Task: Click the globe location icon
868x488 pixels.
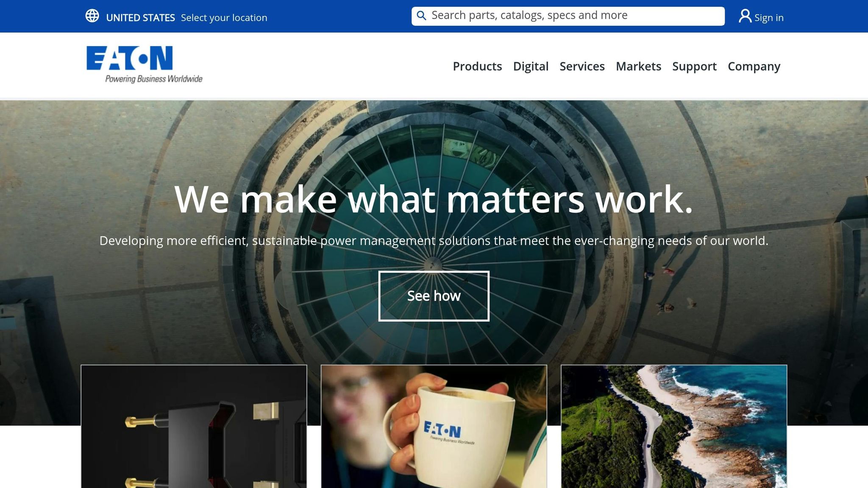Action: [92, 16]
